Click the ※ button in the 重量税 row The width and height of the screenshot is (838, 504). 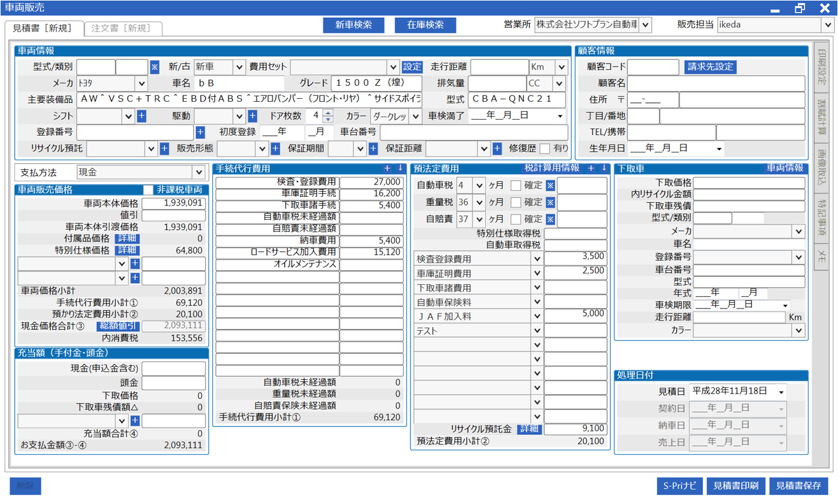tap(550, 202)
